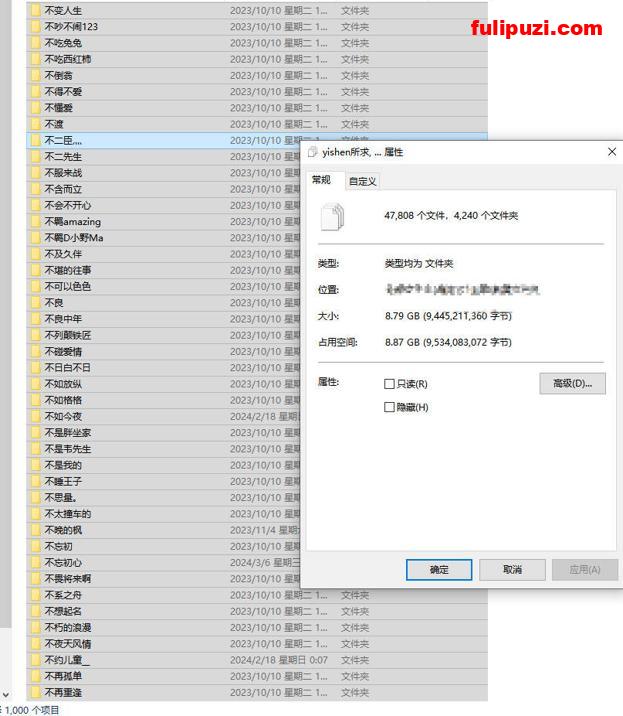
Task: Click the 占用空间 value 8.87 GB text
Action: click(448, 342)
